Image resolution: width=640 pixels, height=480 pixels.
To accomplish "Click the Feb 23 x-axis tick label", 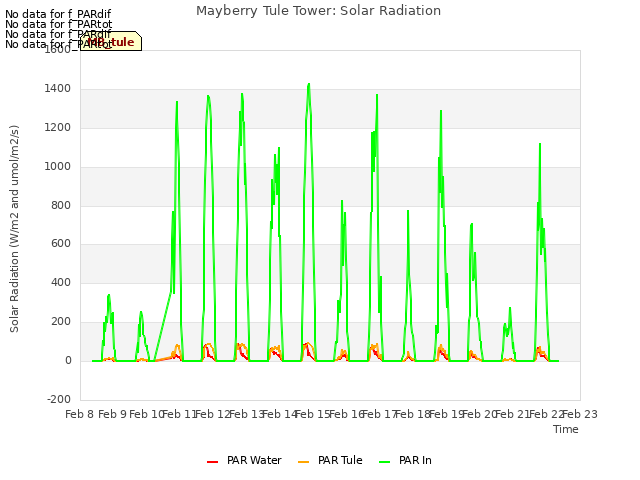I will (x=580, y=414).
